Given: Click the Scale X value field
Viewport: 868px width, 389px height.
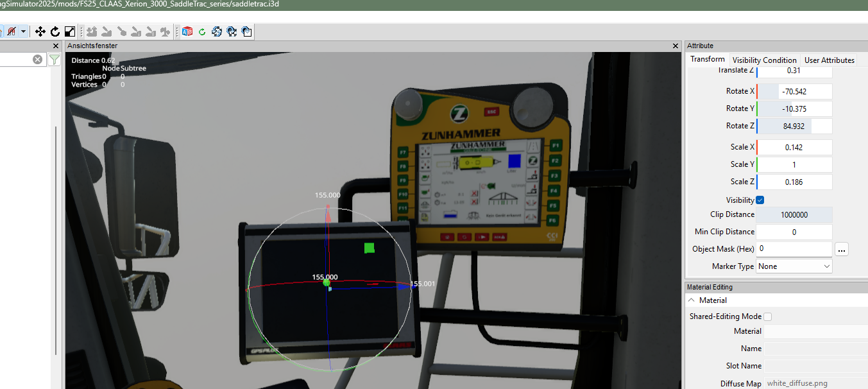Looking at the screenshot, I should click(x=794, y=148).
